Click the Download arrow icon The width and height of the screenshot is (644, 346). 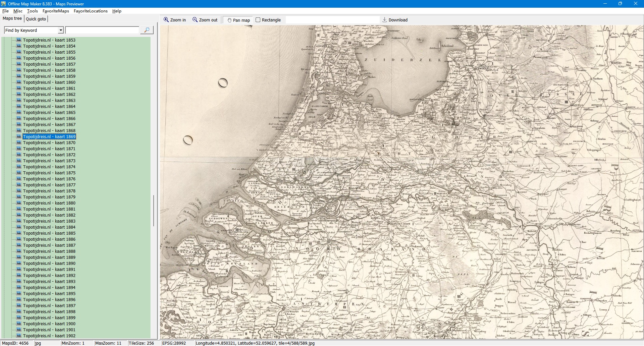385,20
